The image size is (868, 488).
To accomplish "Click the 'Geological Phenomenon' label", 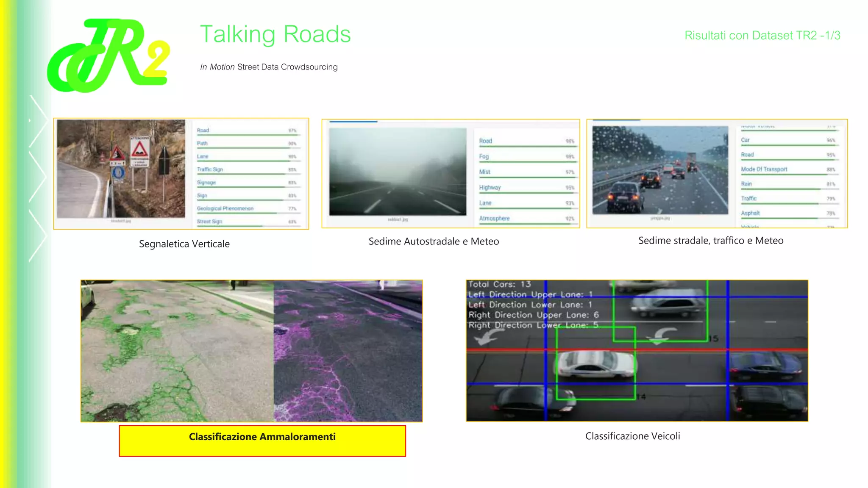I will 225,208.
